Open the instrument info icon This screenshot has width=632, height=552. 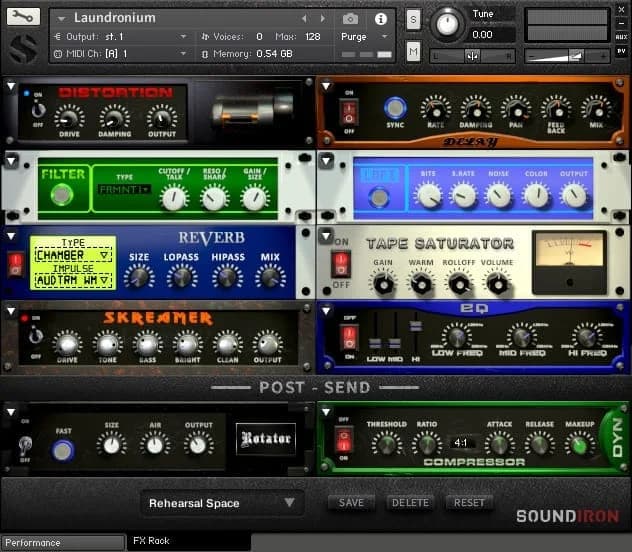click(381, 18)
